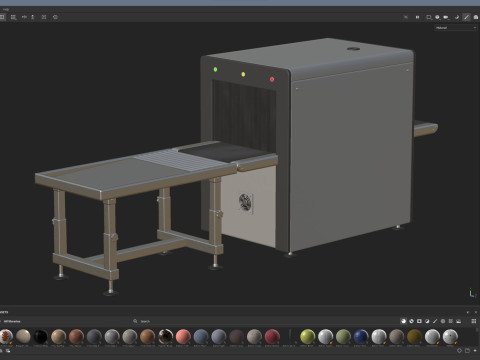
Task: Select the red fabric material sphere
Action: click(x=272, y=337)
